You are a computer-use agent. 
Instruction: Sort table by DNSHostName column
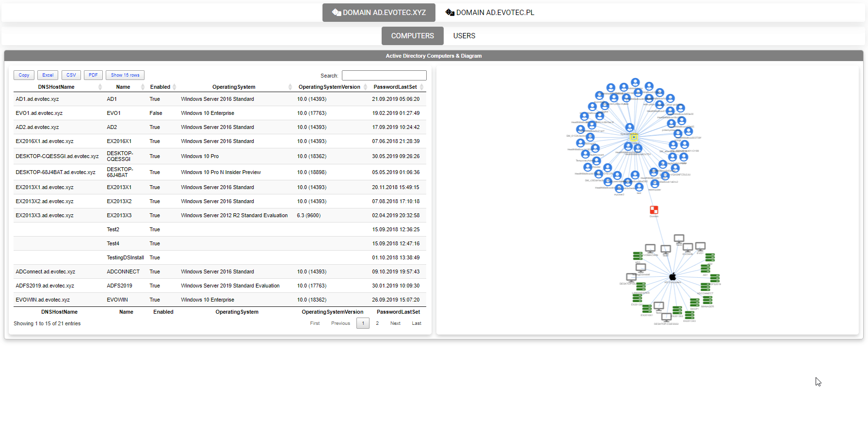(x=56, y=87)
